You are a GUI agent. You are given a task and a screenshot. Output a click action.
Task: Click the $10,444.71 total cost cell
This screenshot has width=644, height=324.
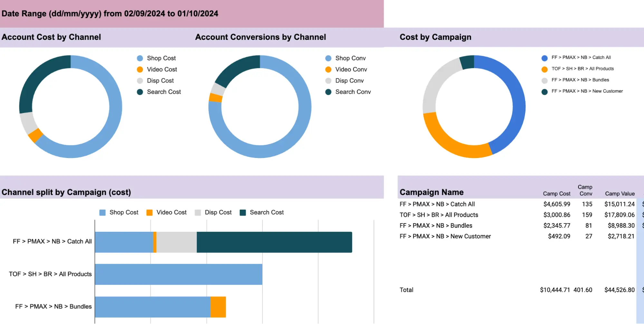pos(555,290)
